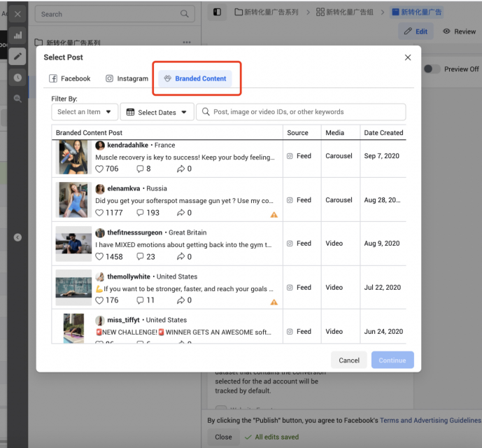Image resolution: width=482 pixels, height=448 pixels.
Task: Open the bar chart performance icon in sidebar
Action: pyautogui.click(x=17, y=35)
